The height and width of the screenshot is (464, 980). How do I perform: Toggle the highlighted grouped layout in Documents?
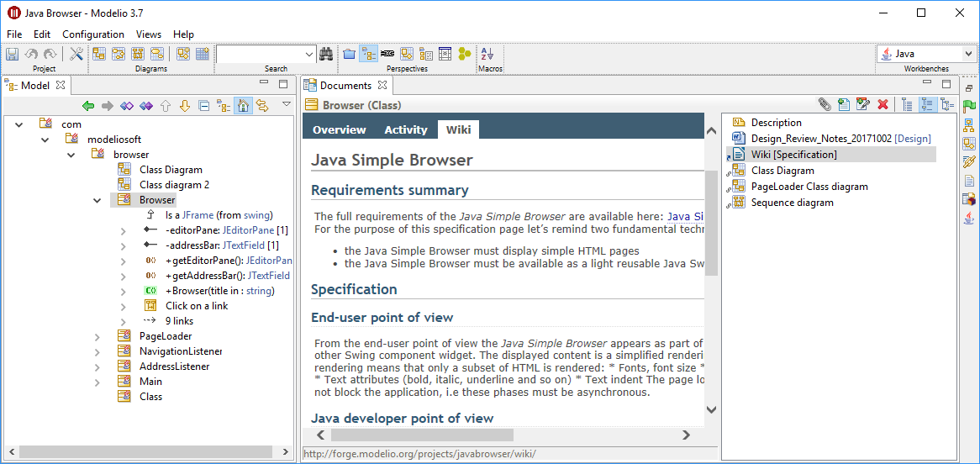click(x=928, y=104)
